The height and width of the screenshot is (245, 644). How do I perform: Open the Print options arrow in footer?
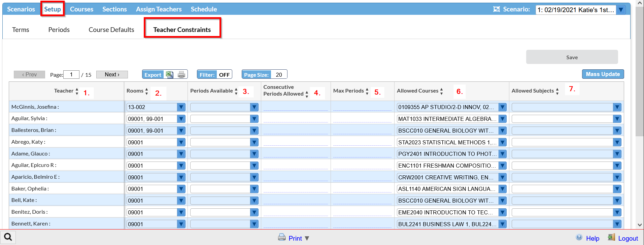(x=307, y=238)
